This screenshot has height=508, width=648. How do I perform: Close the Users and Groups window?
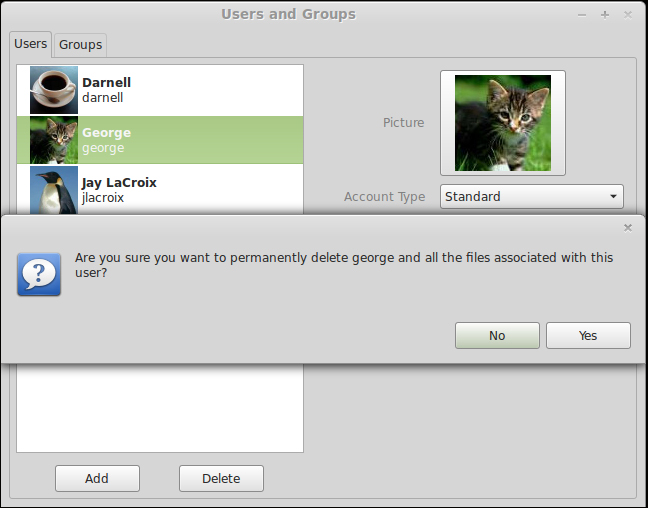point(628,15)
